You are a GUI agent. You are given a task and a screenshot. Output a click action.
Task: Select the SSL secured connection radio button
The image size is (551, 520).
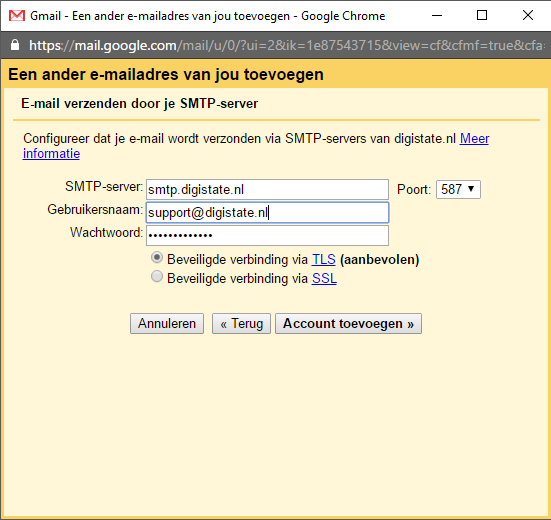coord(157,277)
